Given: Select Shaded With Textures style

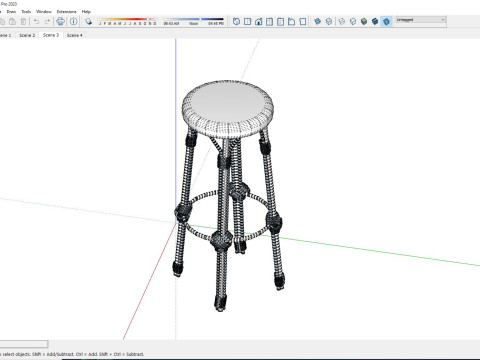Looking at the screenshot, I should [x=375, y=22].
